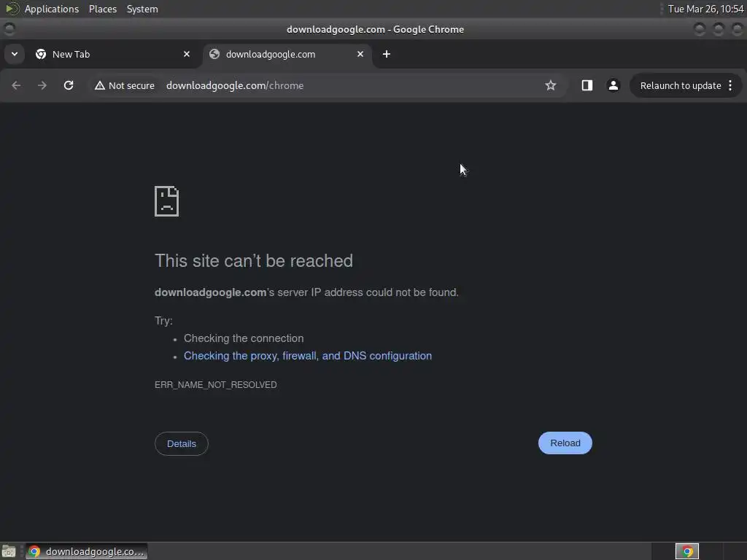This screenshot has width=747, height=560.
Task: Select the downloadgoogle.co... taskbar window button
Action: coord(86,551)
